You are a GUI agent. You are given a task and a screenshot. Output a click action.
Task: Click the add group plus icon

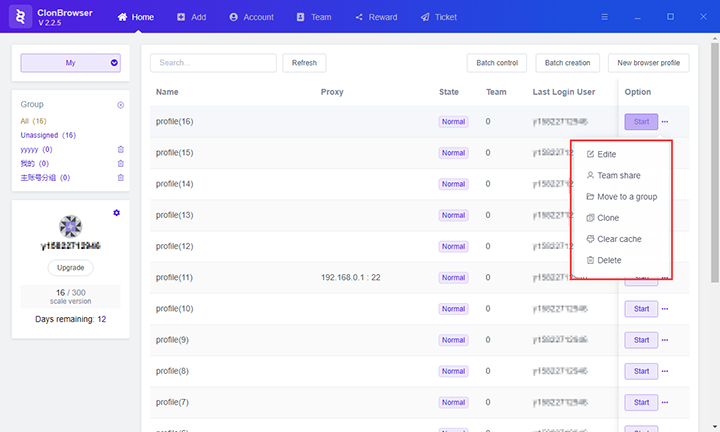(121, 105)
